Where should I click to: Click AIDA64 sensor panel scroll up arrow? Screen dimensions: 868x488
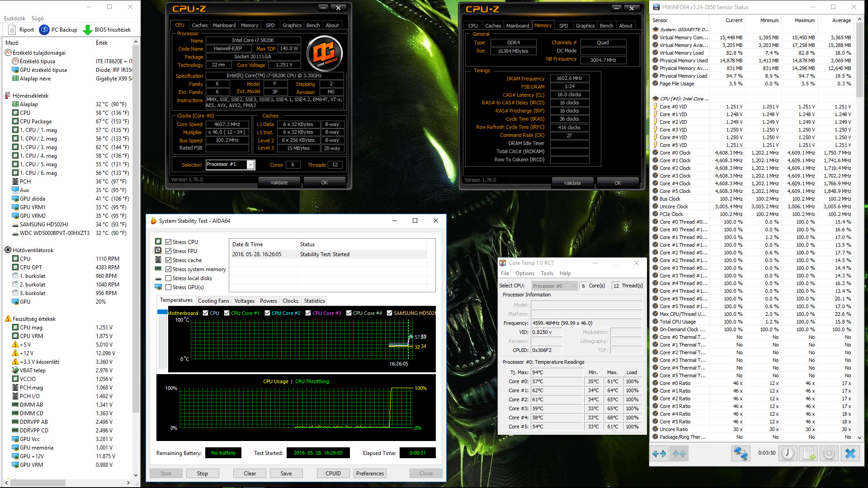pos(136,42)
